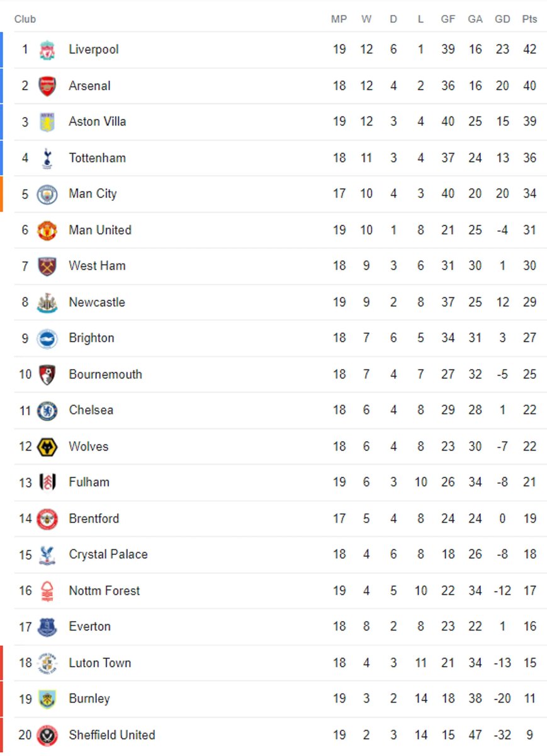Screen dimensions: 547x756
Task: Click the Brighton team name
Action: click(x=92, y=338)
